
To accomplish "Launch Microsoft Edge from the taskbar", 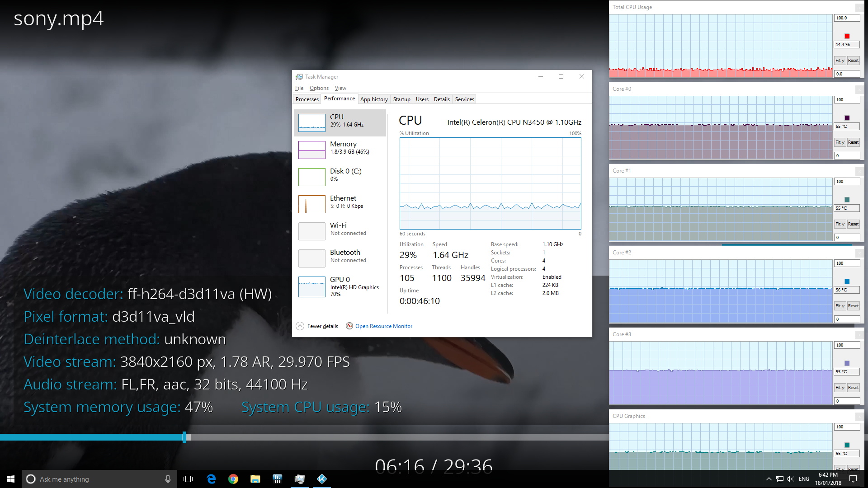I will point(211,479).
